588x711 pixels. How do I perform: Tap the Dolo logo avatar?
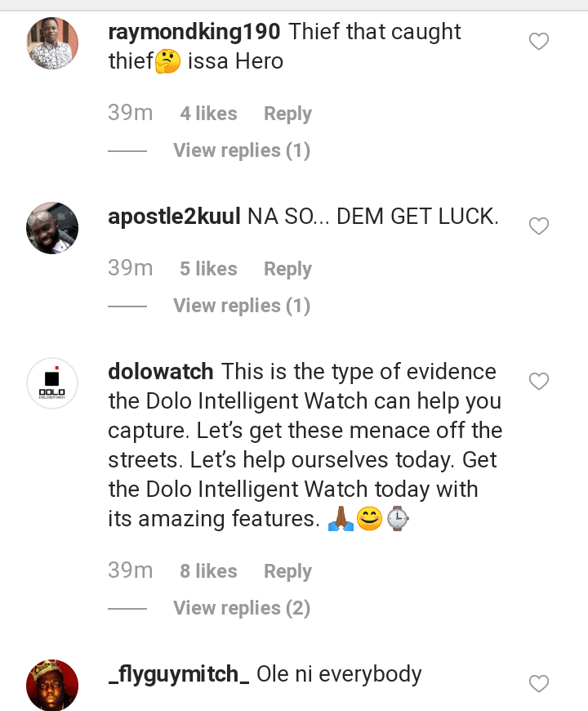[53, 383]
